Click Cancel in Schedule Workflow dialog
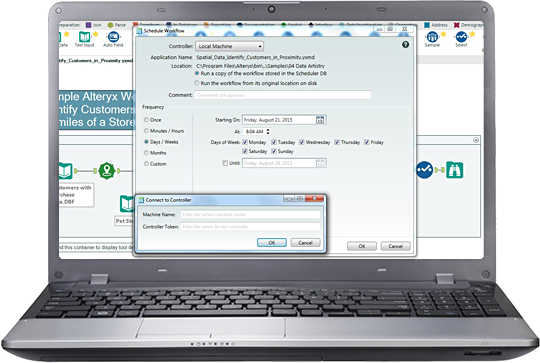 point(395,246)
